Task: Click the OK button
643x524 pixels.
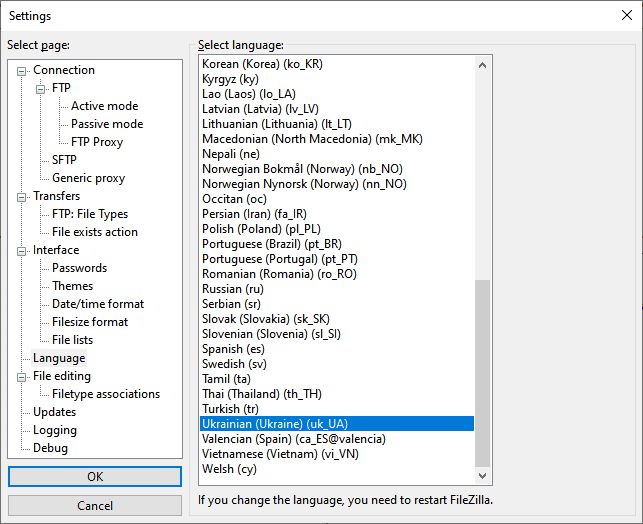Action: tap(95, 476)
